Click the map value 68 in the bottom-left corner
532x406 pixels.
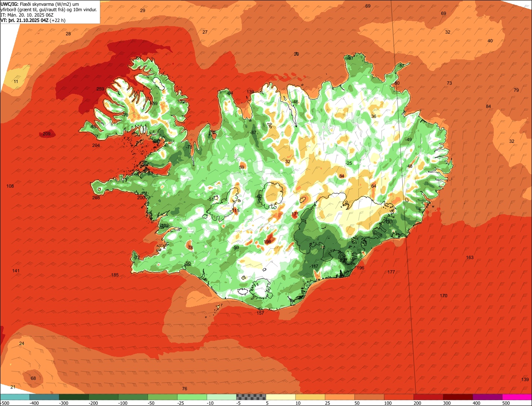pyautogui.click(x=33, y=378)
